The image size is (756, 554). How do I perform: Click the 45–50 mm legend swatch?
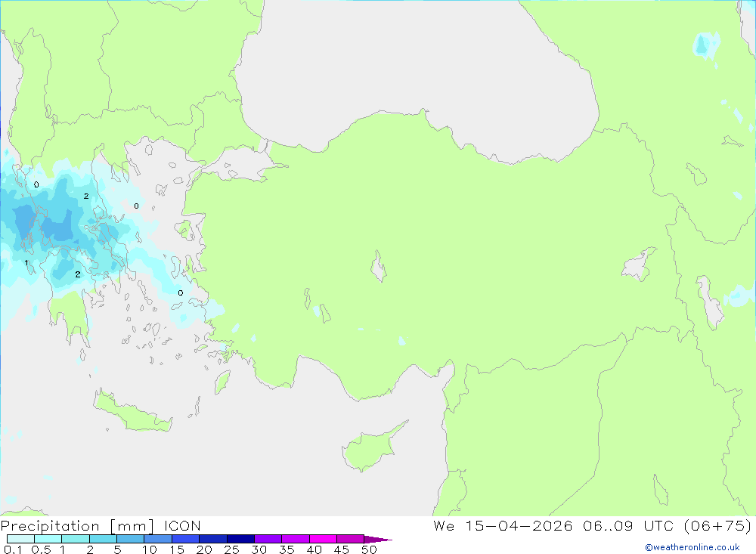coord(351,539)
